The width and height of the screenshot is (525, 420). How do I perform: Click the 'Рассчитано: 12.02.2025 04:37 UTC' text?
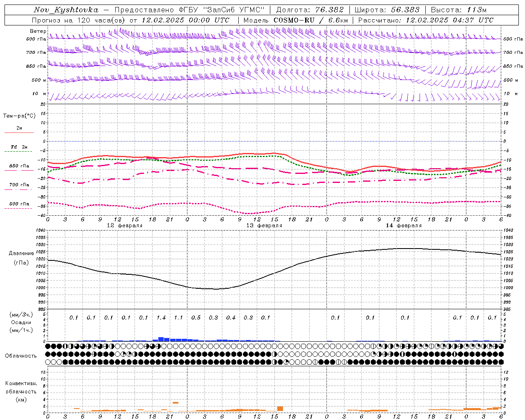pyautogui.click(x=426, y=20)
